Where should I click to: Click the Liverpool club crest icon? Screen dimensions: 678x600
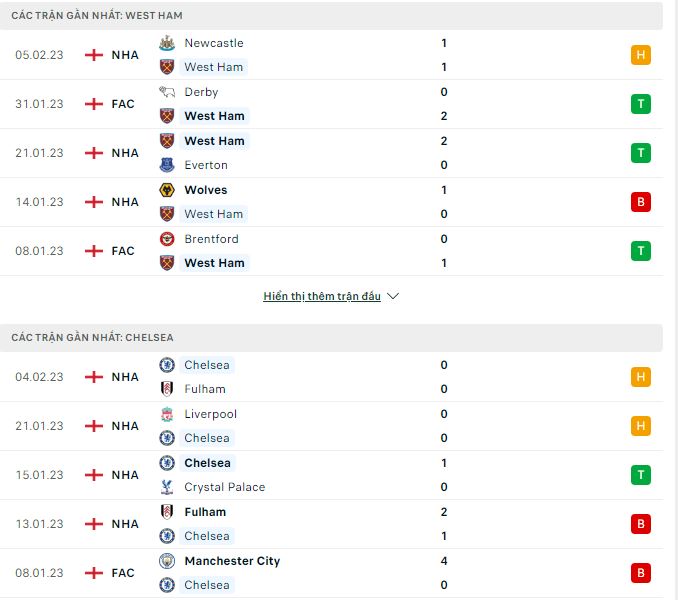(x=167, y=414)
